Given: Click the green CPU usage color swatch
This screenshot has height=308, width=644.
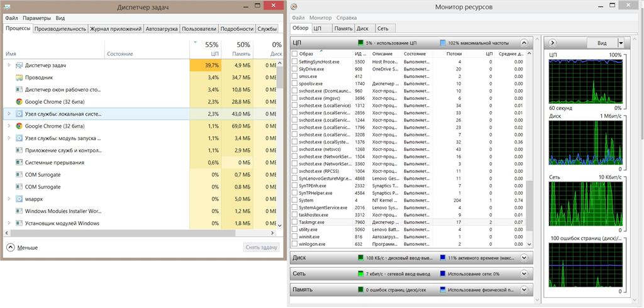Looking at the screenshot, I should 361,43.
